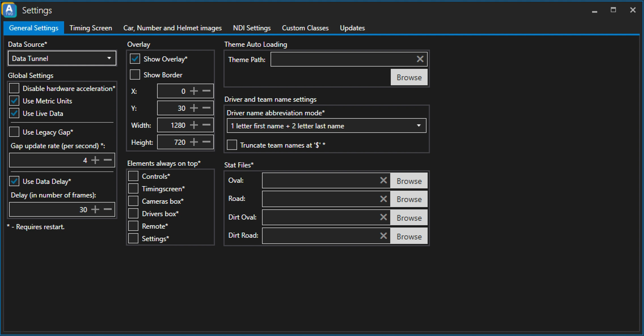
Task: Check Cameras box always on top
Action: click(133, 201)
